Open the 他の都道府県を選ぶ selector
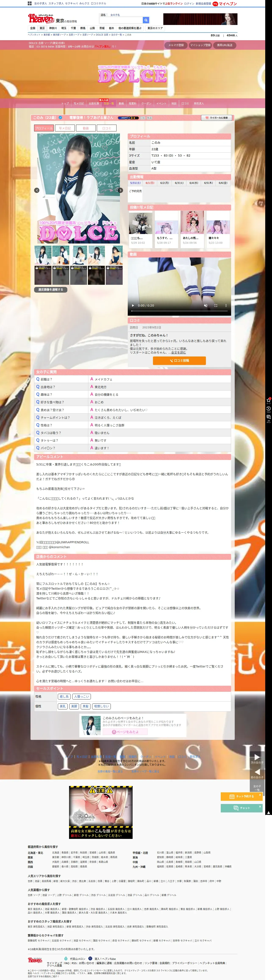The height and width of the screenshot is (980, 272). pos(130,28)
